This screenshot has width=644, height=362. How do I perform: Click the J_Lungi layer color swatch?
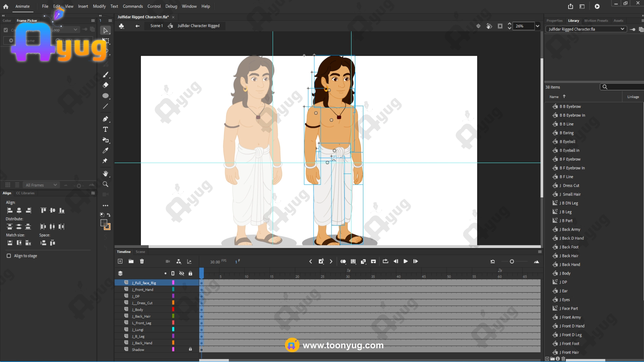pos(173,329)
